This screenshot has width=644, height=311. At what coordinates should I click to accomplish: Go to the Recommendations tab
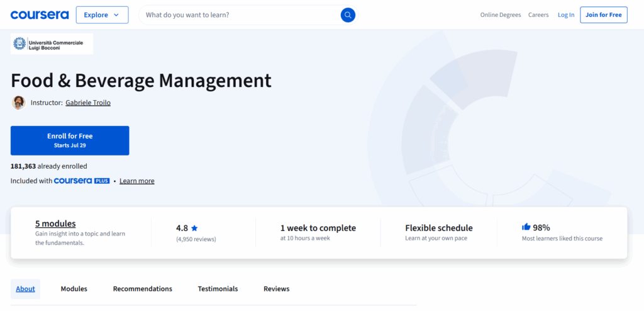click(143, 289)
